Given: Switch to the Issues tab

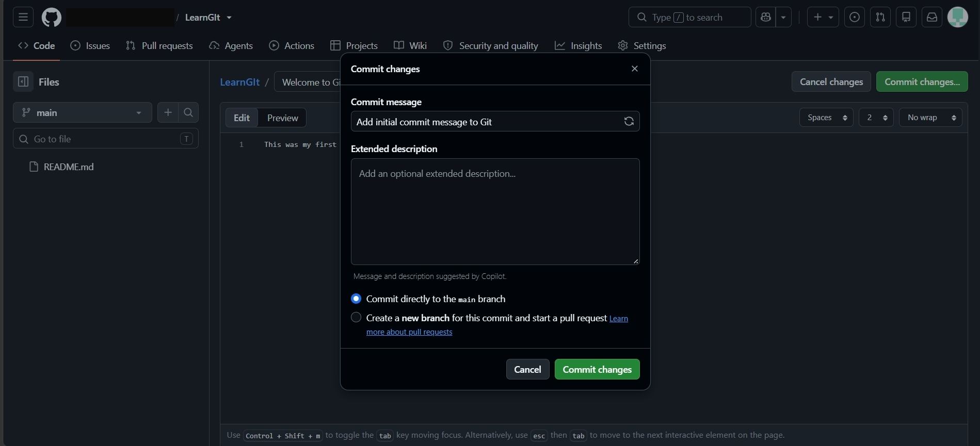Looking at the screenshot, I should (x=90, y=45).
